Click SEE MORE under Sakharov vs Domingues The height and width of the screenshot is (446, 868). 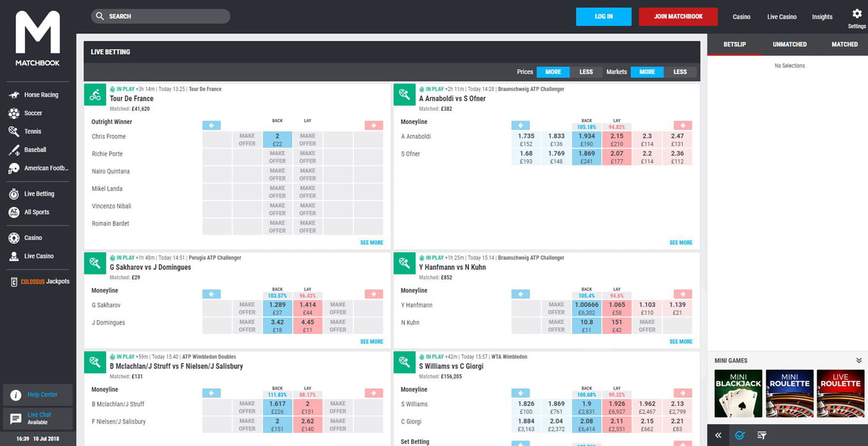coord(371,342)
